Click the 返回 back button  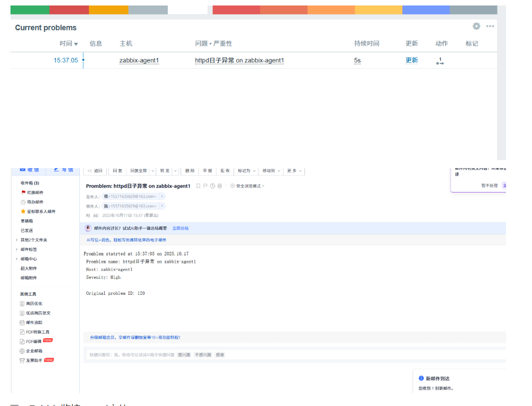95,171
